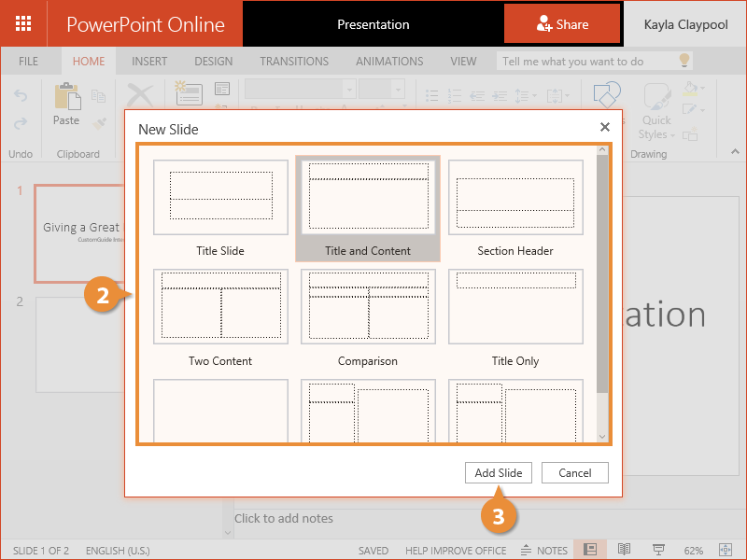This screenshot has height=560, width=747.
Task: Click the Tell me search box
Action: [584, 62]
